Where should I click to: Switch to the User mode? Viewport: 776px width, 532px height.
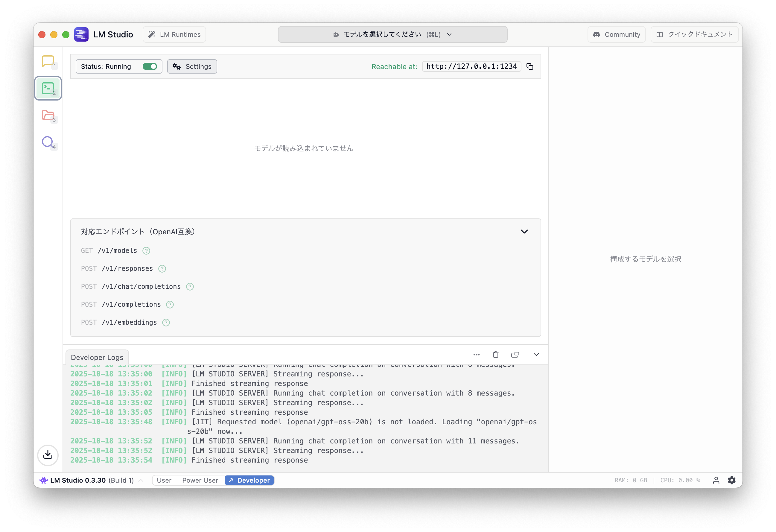(x=164, y=480)
